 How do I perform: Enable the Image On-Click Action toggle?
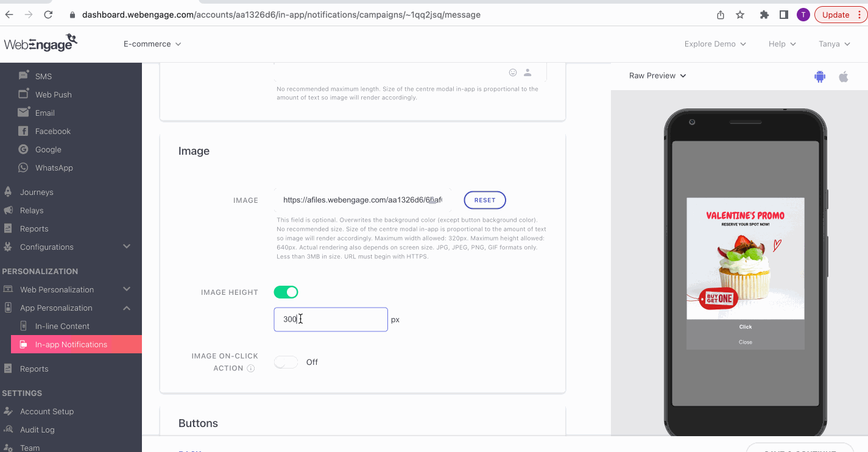click(286, 362)
